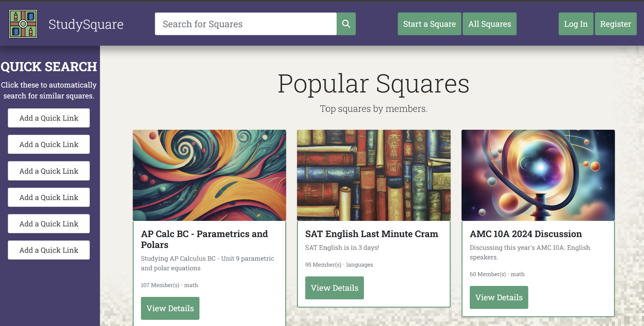The image size is (644, 326).
Task: Open the swirl artwork AP Calc thumbnail
Action: (209, 175)
